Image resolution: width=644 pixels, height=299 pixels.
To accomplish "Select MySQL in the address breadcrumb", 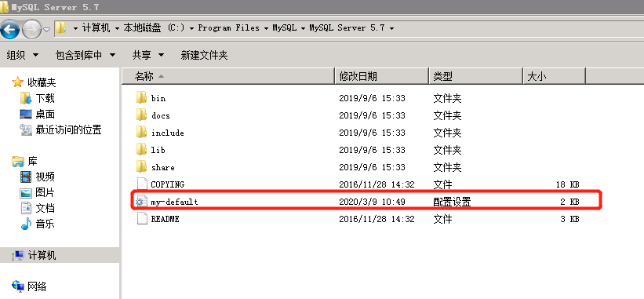I will (x=285, y=28).
